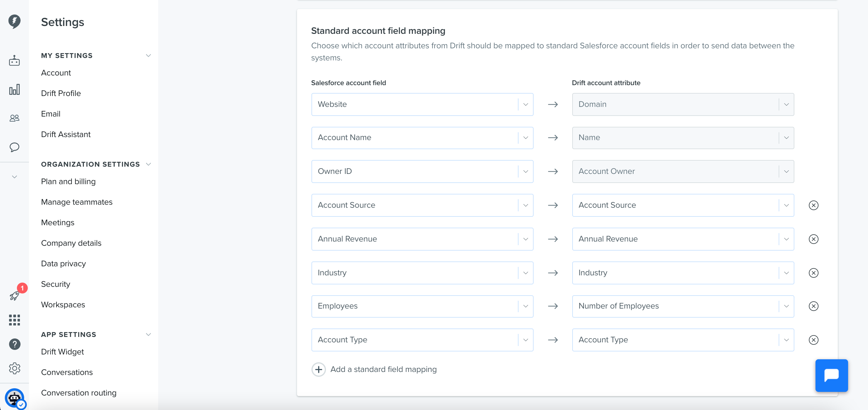Open the Domain Drift attribute dropdown
The image size is (868, 410).
(683, 104)
